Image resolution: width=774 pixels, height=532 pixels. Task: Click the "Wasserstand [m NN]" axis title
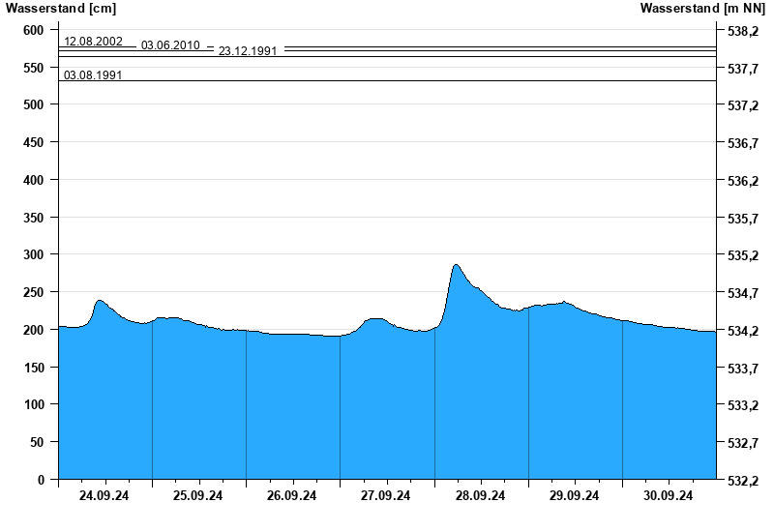click(x=702, y=9)
